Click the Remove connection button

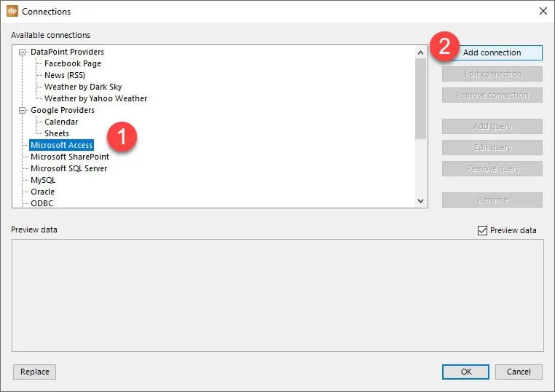click(492, 95)
